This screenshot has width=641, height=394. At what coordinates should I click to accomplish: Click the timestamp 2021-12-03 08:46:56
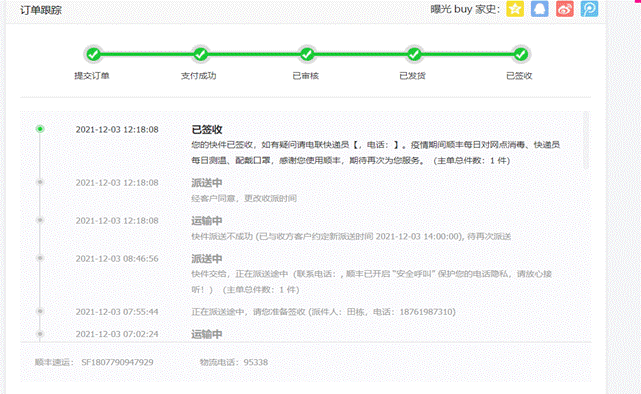pos(117,259)
